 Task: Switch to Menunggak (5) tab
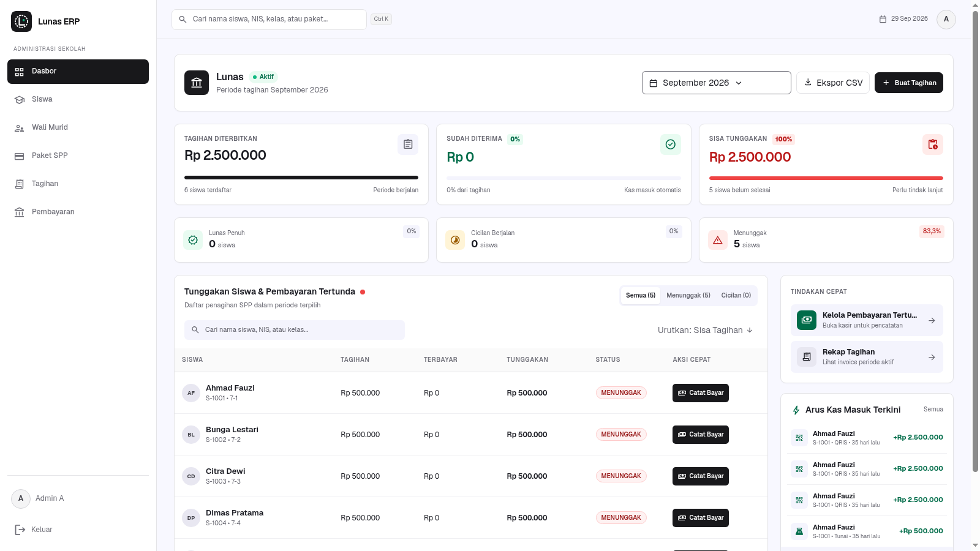tap(688, 296)
